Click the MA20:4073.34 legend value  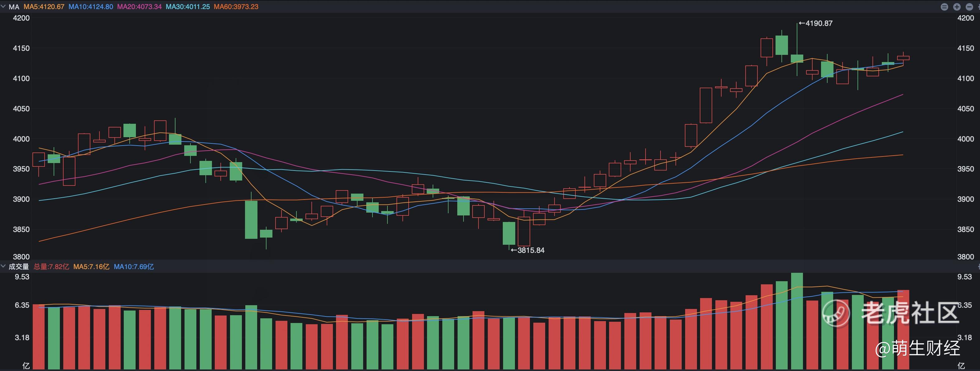click(139, 7)
